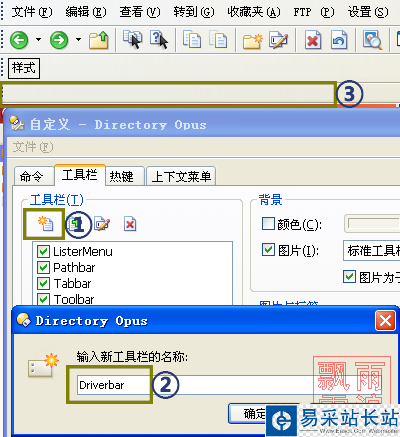Click the 样式 button
Screen dimensions: 400x437
tap(24, 68)
